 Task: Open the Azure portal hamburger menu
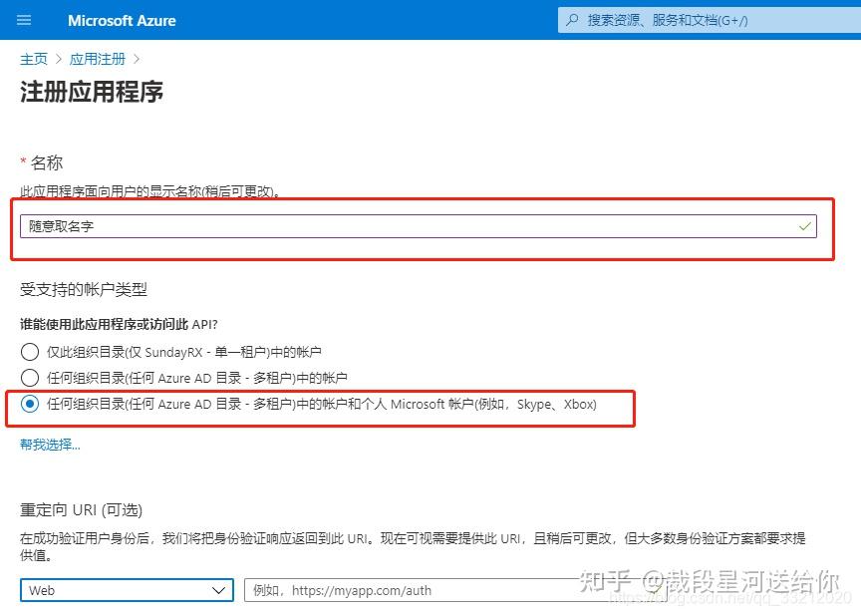pos(23,20)
